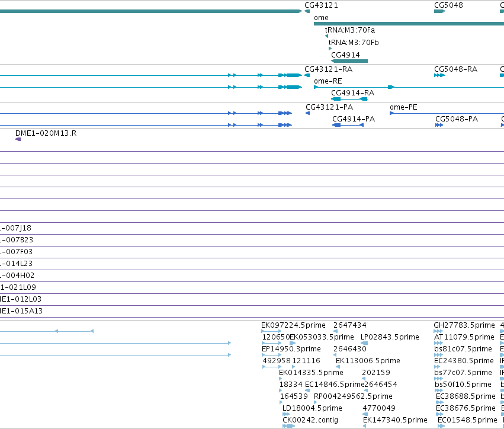This screenshot has height=429, width=504.
Task: Click the tRNA:M3:70Fb feature label
Action: coord(354,43)
